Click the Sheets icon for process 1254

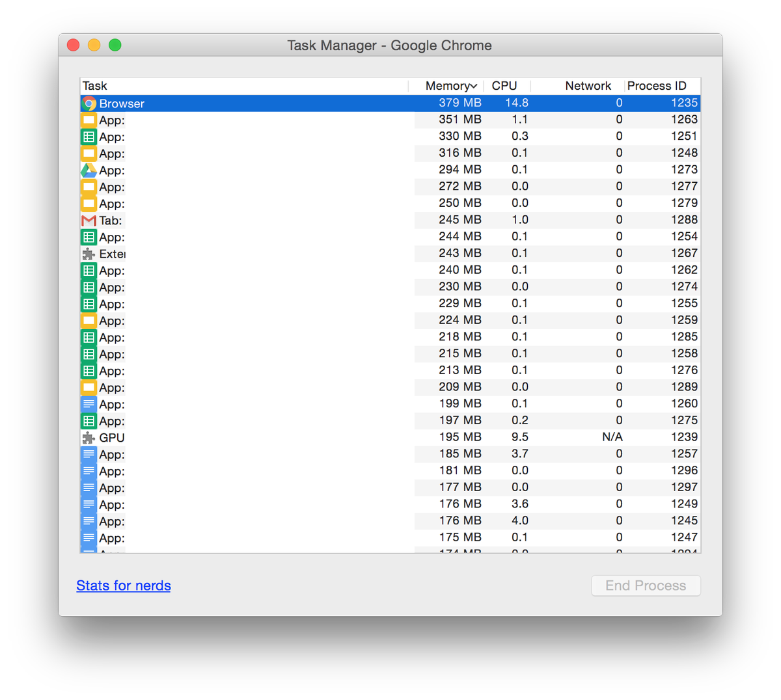pos(89,237)
